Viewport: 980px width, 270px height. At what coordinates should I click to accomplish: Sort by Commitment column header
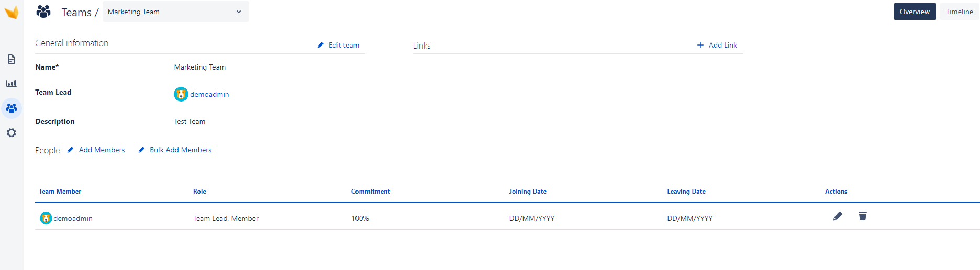(371, 192)
